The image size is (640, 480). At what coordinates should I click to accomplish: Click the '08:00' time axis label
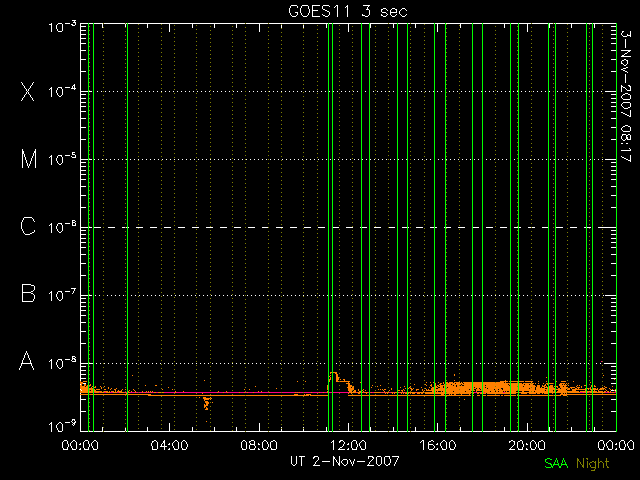[x=259, y=445]
